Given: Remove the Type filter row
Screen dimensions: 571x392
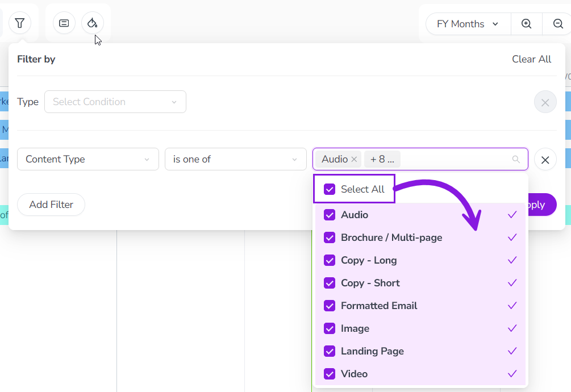Looking at the screenshot, I should click(x=545, y=102).
